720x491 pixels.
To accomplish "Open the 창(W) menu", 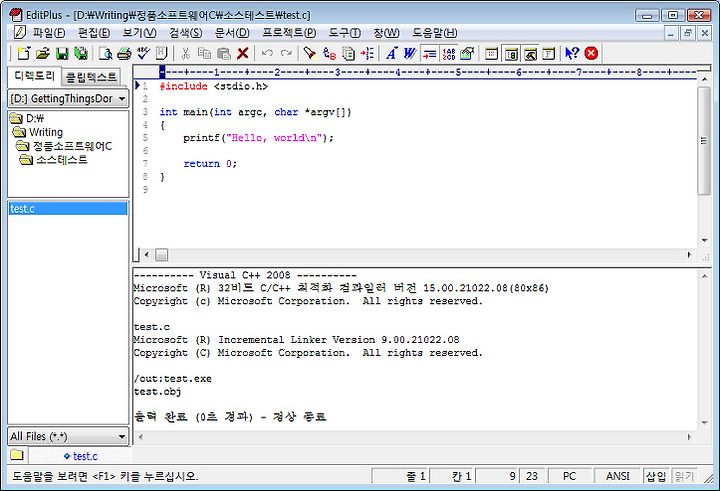I will tap(386, 33).
